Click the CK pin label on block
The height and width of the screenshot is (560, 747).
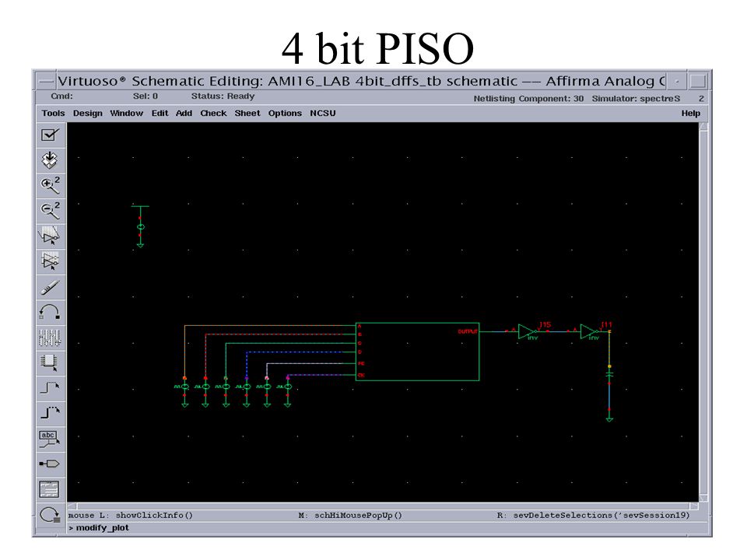[361, 375]
